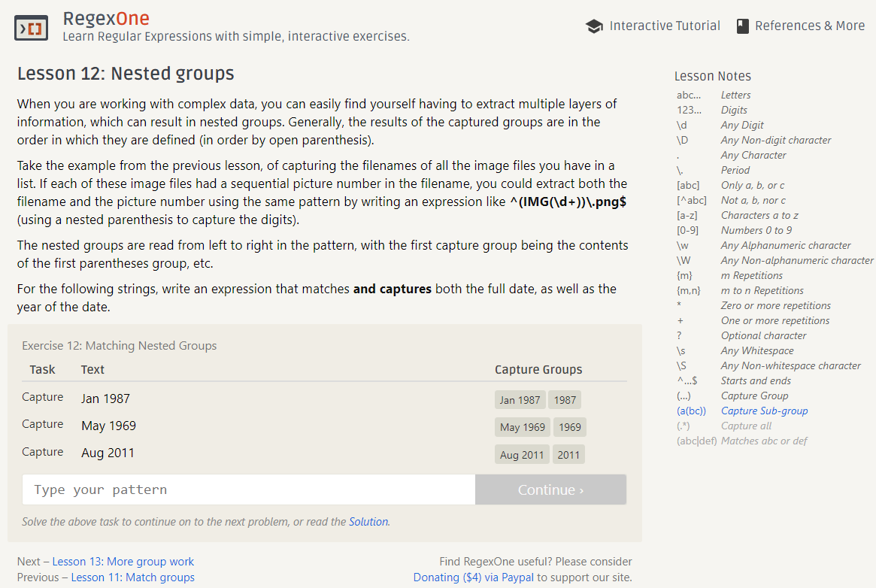Click the 'Lesson 12: Nested groups' heading
Screen dimensions: 876x588
click(126, 73)
